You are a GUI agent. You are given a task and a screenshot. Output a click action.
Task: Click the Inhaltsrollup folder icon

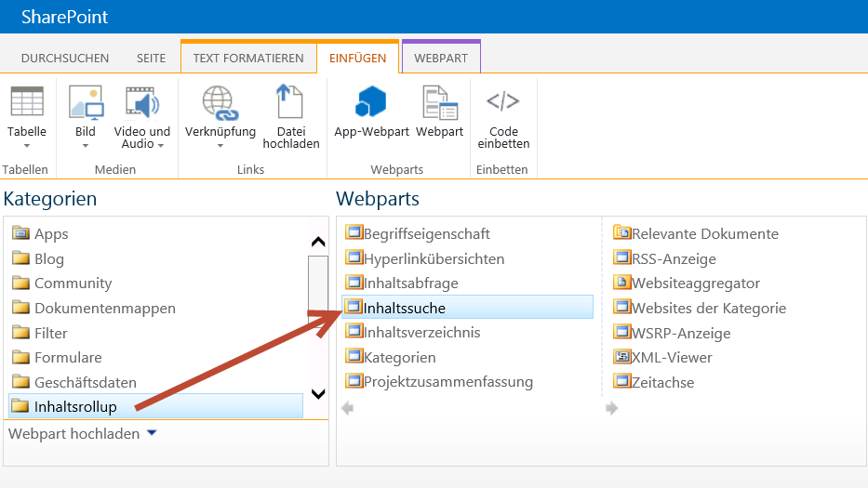(21, 406)
